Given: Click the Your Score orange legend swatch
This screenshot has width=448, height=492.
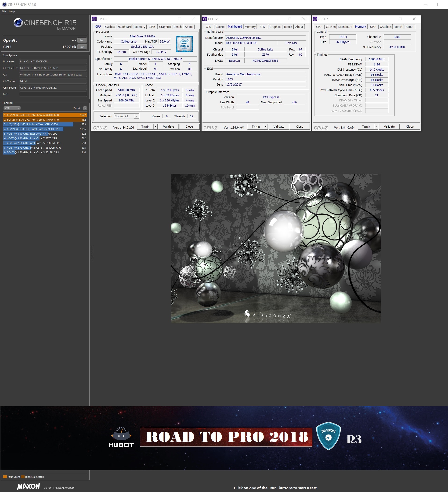Looking at the screenshot, I should 5,477.
